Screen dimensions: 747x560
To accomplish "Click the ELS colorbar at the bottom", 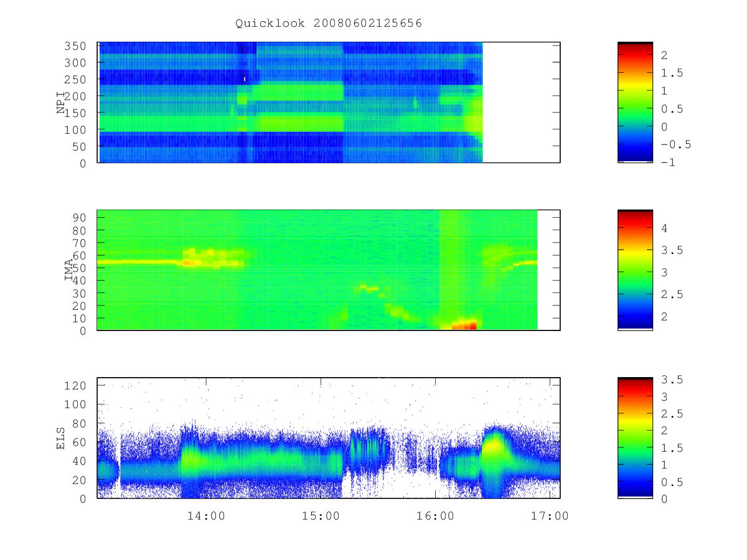I will click(x=635, y=437).
